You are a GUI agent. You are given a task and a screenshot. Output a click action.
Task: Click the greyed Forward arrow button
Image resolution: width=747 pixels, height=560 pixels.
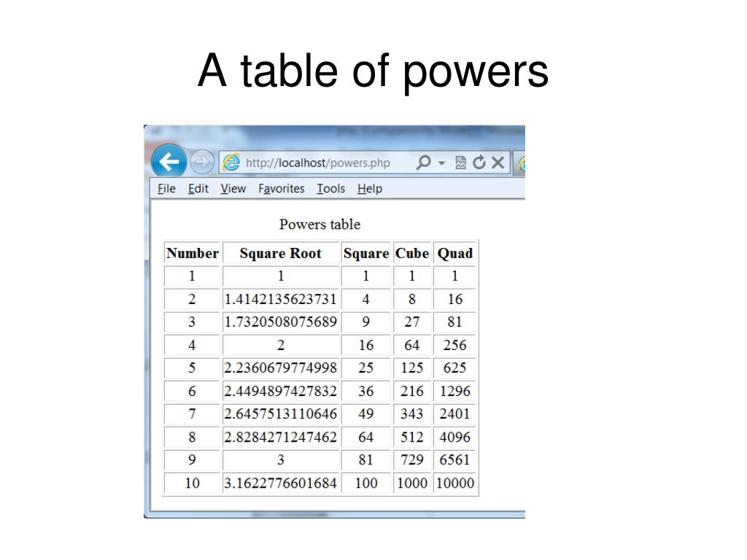(201, 163)
